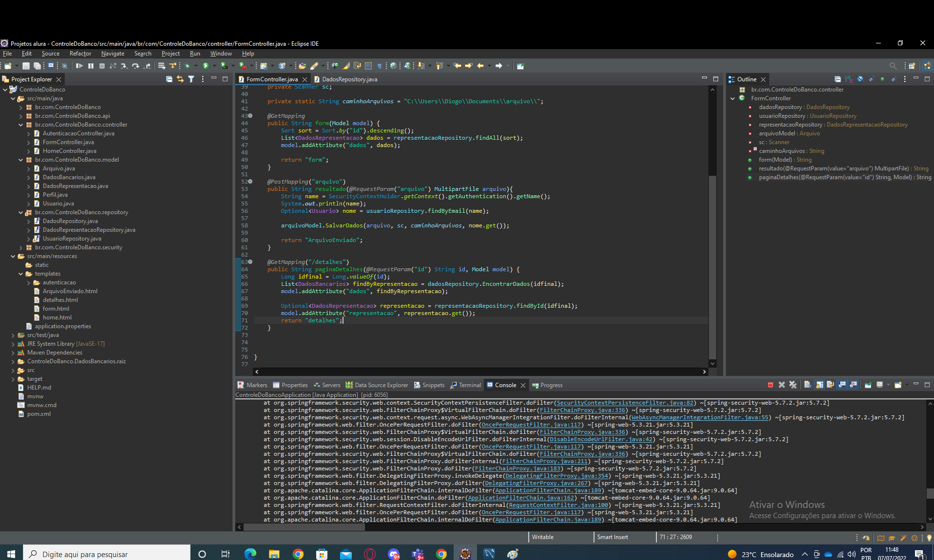Start debugging with the Debug toolbar icon

(x=188, y=66)
